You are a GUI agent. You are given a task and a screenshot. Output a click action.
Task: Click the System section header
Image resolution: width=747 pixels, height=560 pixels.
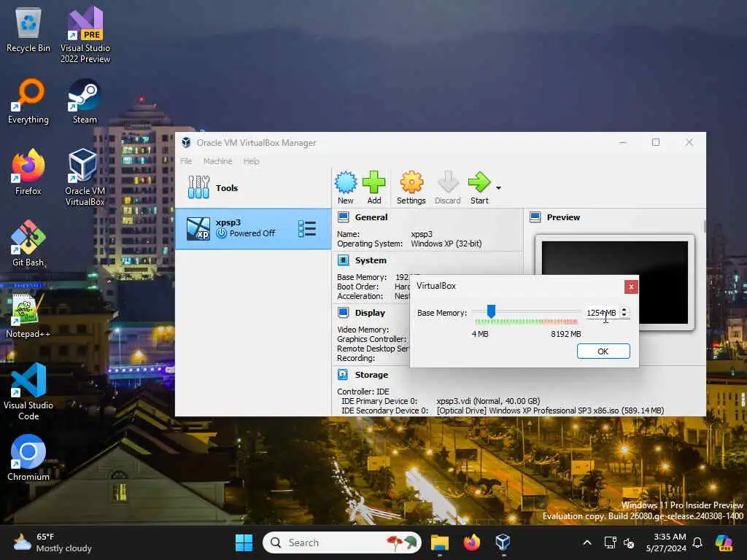(x=371, y=260)
